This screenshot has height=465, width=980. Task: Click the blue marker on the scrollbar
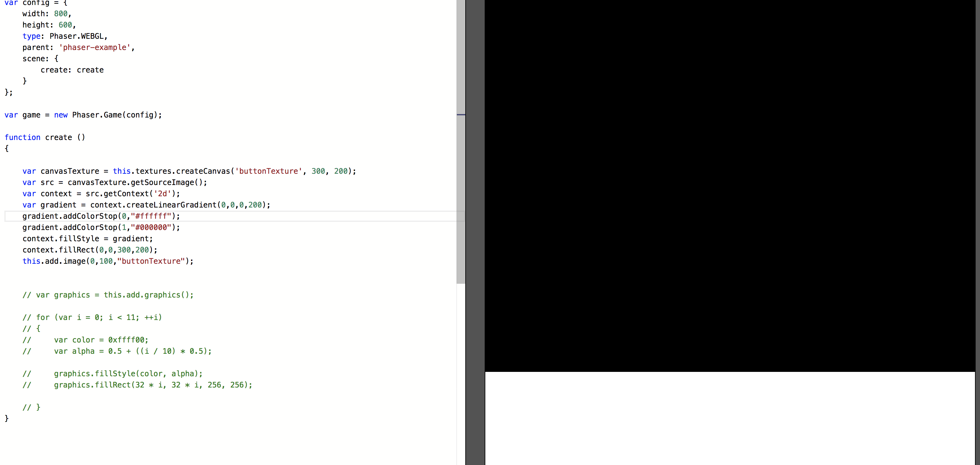461,114
